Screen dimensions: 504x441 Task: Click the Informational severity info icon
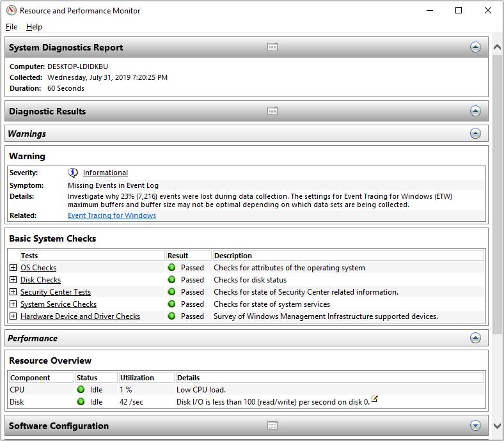[73, 173]
